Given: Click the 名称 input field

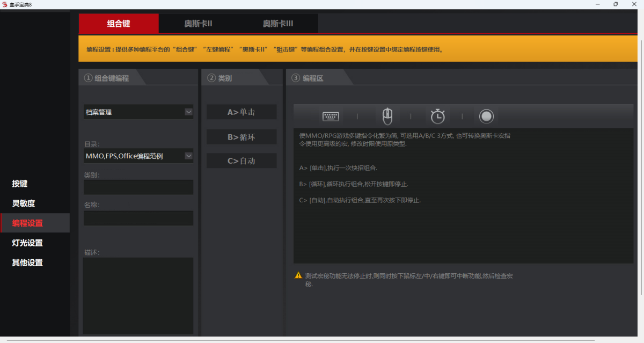Looking at the screenshot, I should pyautogui.click(x=138, y=218).
